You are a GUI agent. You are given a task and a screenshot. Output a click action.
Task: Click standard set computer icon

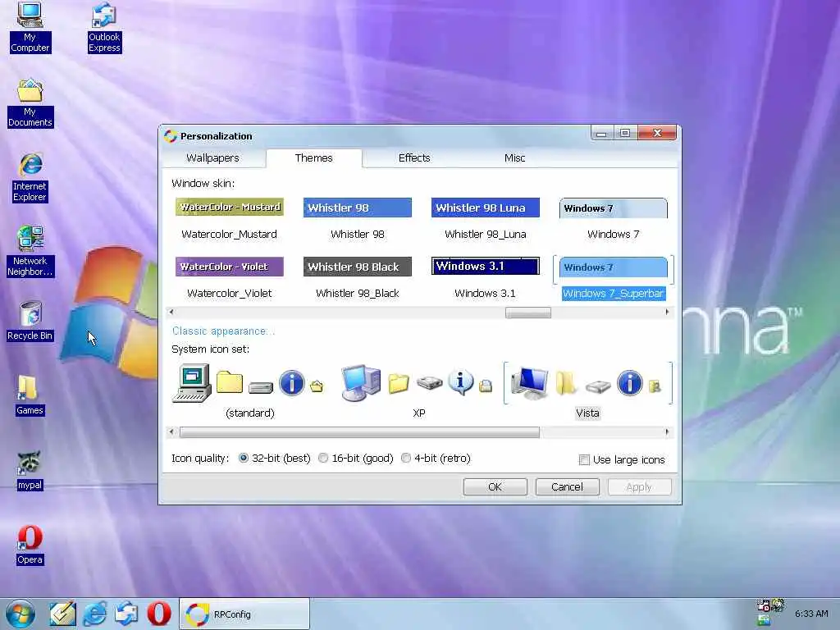(x=192, y=383)
